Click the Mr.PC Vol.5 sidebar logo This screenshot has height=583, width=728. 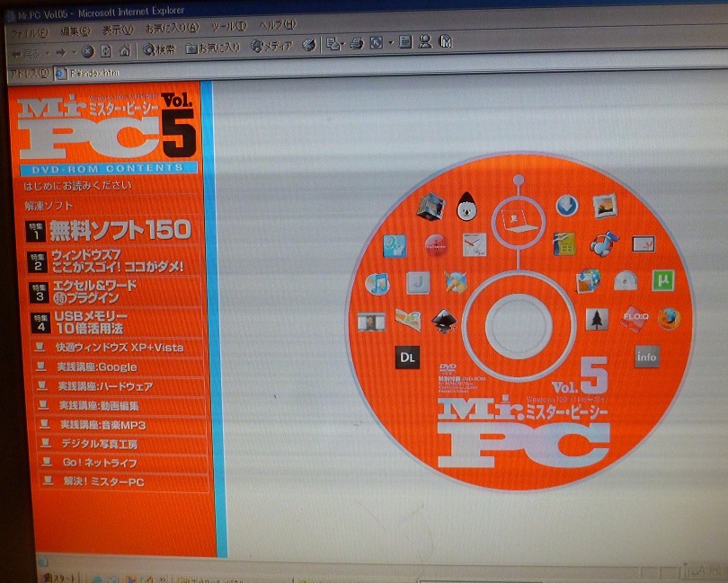[107, 126]
